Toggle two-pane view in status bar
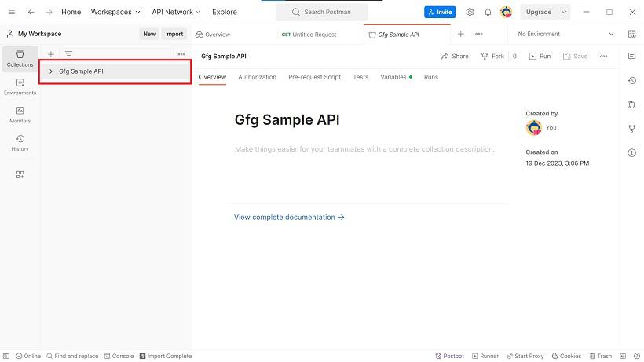644x362 pixels. [623, 356]
